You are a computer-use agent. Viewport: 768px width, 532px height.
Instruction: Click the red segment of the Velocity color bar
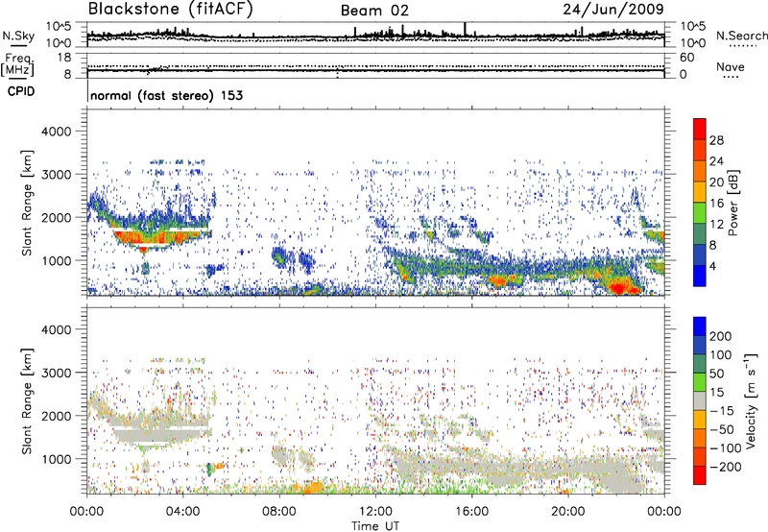coord(700,475)
